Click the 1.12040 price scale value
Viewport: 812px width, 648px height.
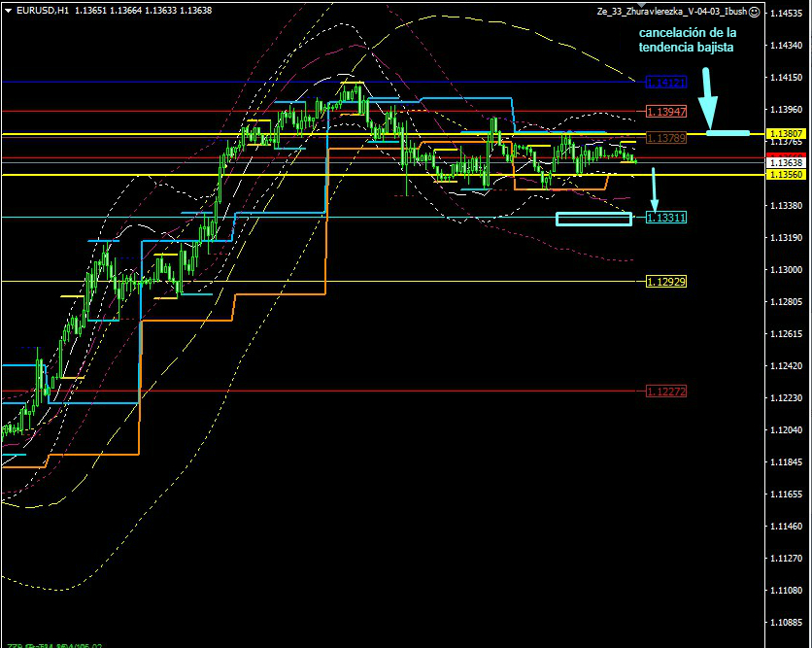coord(787,430)
